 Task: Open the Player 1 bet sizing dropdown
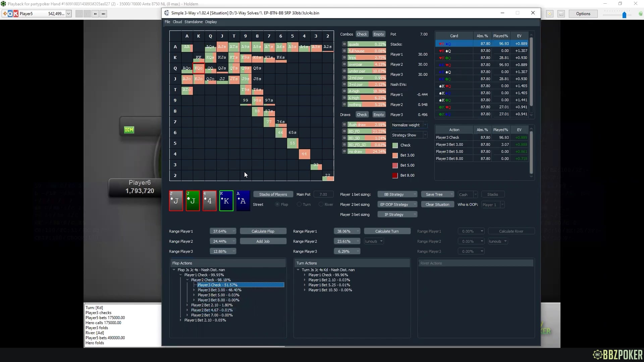click(x=397, y=194)
